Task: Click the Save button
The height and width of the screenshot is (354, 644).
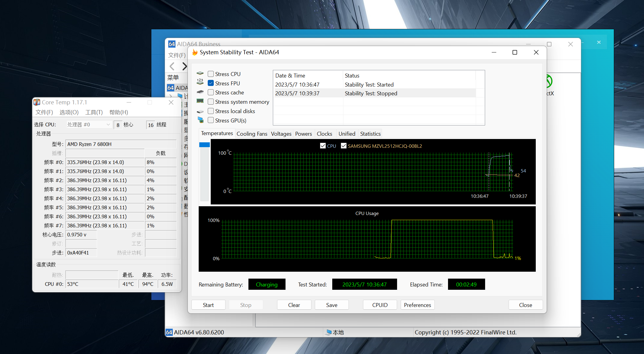Action: tap(332, 305)
